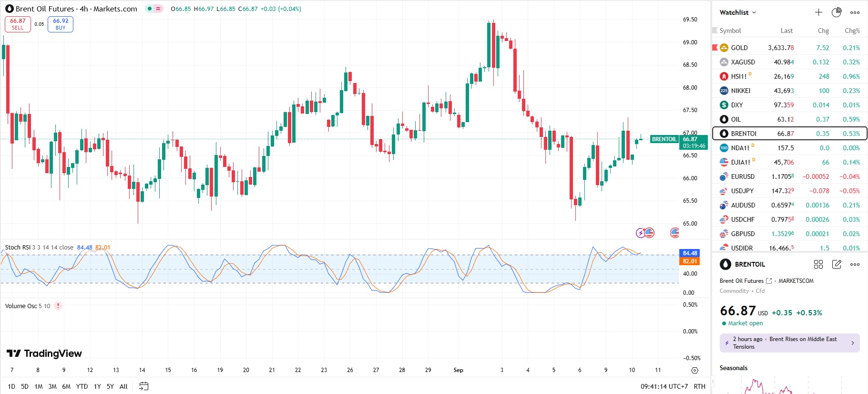
Task: Open the watchlist advanced view icon
Action: tap(837, 12)
